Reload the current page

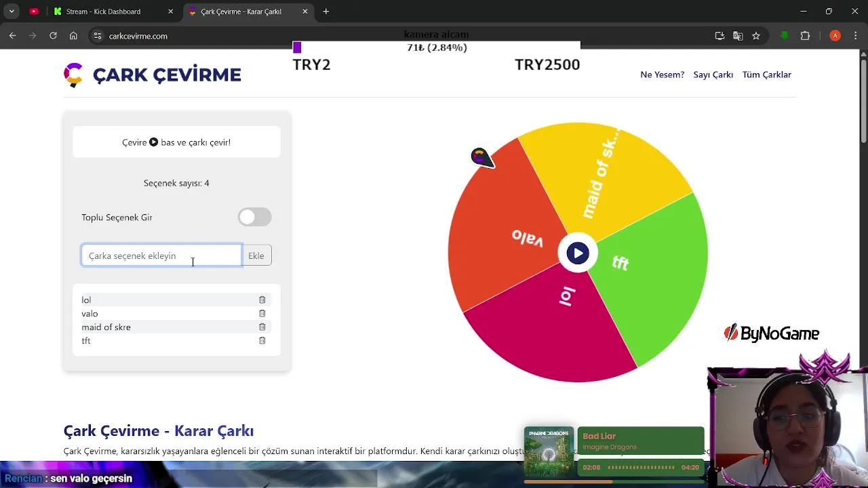pos(53,36)
